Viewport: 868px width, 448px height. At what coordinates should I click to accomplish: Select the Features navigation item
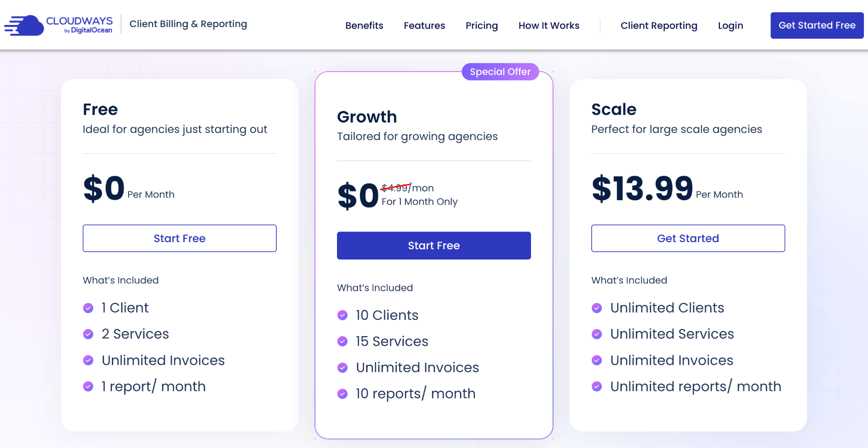click(x=424, y=25)
